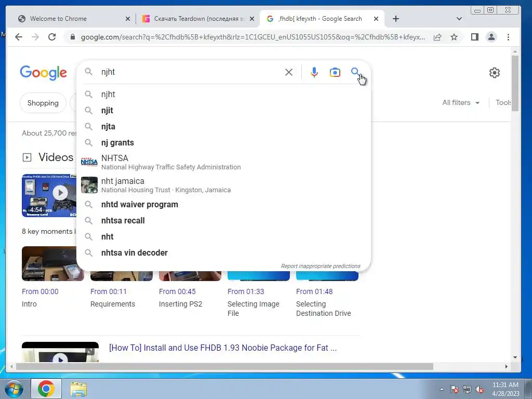Show hidden tray icons arrow

[442, 389]
